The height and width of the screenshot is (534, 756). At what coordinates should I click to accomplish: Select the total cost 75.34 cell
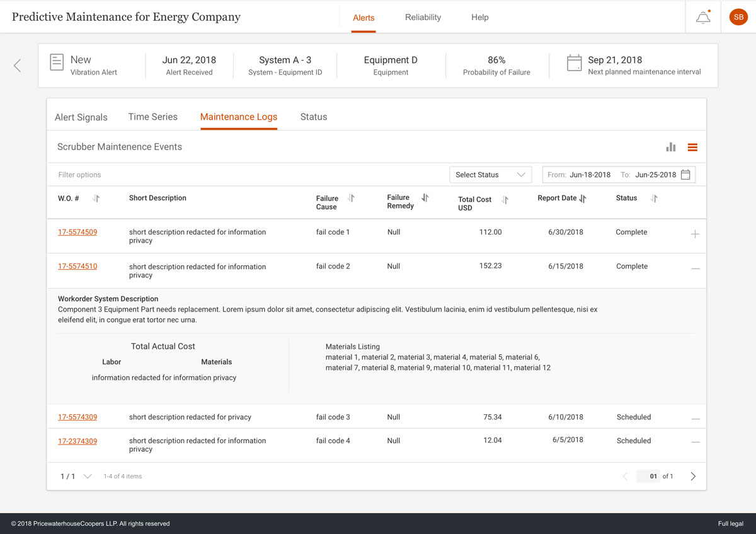coord(493,417)
